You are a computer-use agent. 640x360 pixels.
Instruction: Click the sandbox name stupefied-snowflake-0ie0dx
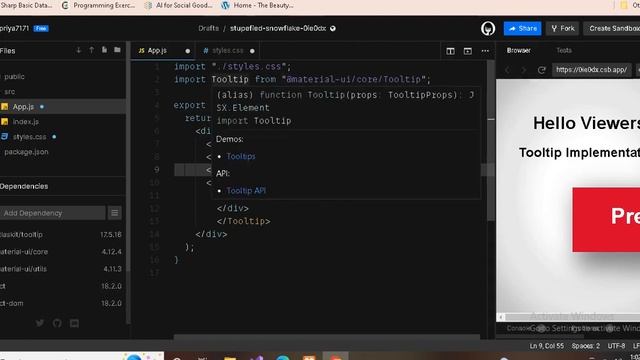click(x=278, y=29)
